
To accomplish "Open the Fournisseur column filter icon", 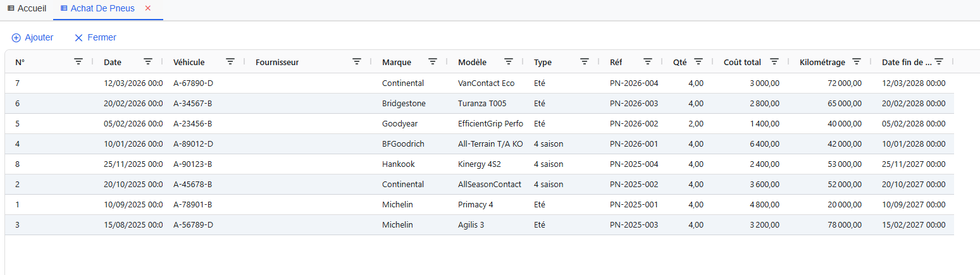I will click(357, 61).
